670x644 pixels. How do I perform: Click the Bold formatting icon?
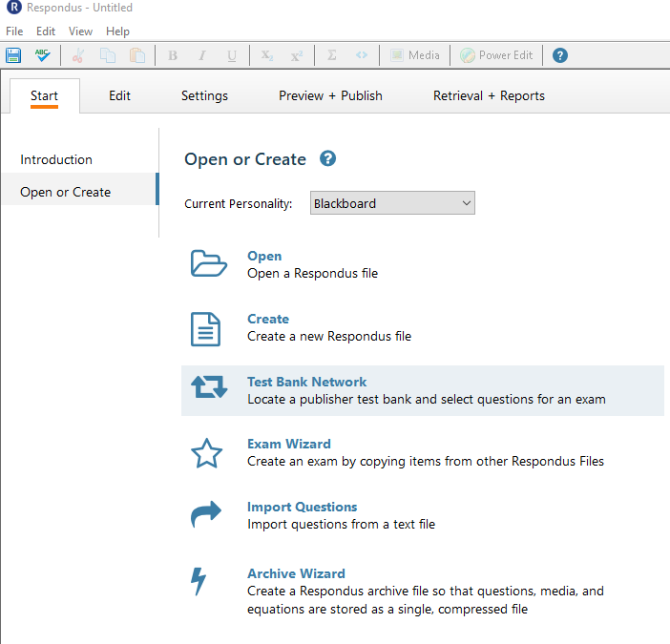point(173,55)
